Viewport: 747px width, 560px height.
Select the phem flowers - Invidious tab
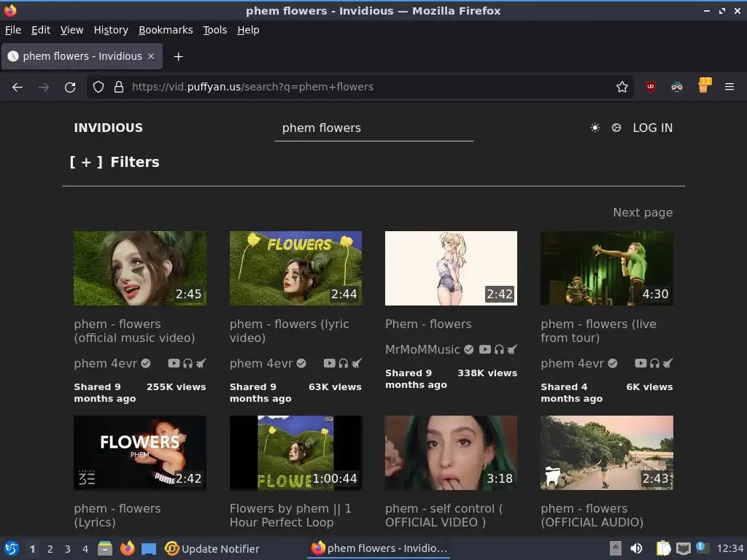point(82,56)
